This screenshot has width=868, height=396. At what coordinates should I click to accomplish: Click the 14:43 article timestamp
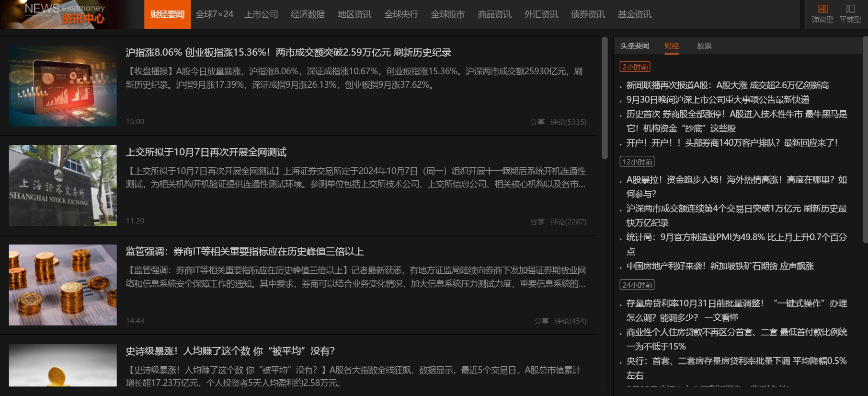point(135,321)
